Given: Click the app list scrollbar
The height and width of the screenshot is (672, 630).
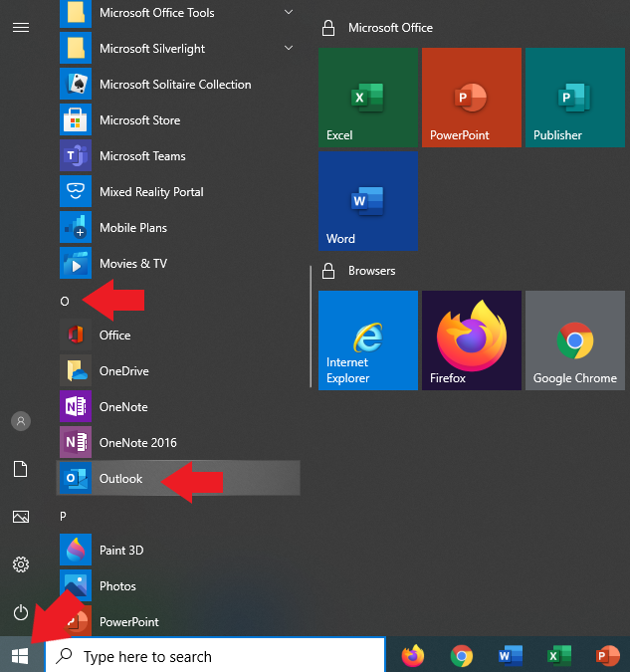Looking at the screenshot, I should 311,327.
